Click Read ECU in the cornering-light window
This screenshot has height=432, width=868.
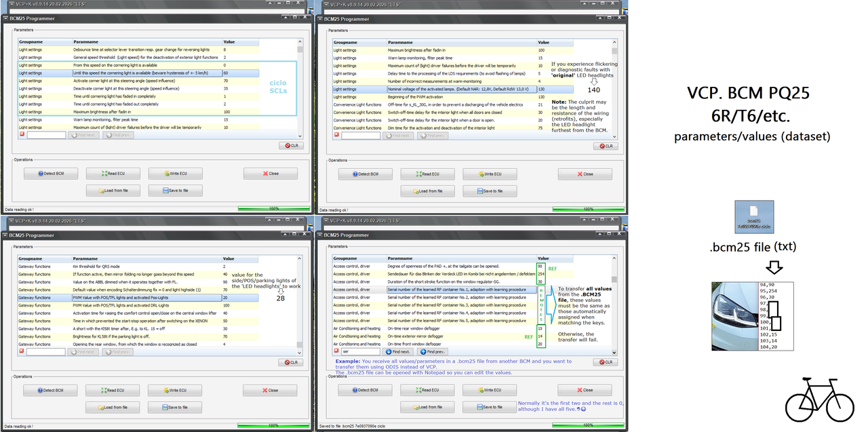[113, 174]
